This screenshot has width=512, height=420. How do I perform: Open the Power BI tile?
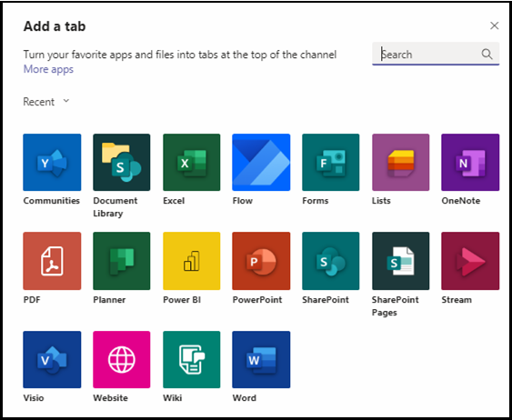tap(191, 261)
